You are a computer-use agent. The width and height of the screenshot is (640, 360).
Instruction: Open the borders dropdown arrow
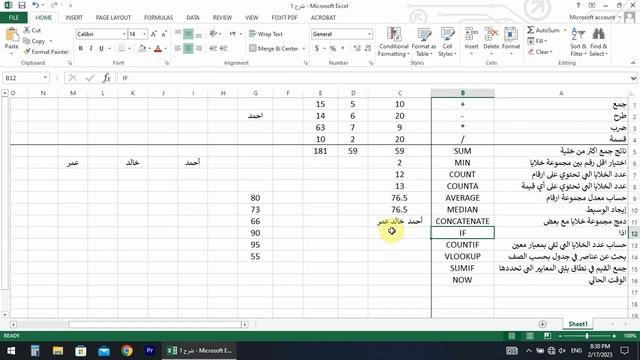tap(129, 48)
